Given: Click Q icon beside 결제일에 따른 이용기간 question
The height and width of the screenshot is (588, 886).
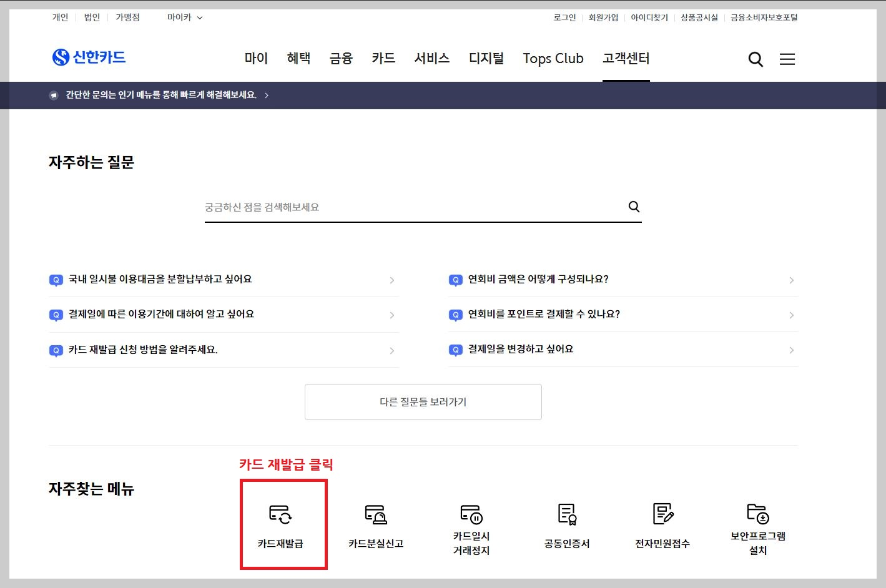Looking at the screenshot, I should coord(56,315).
